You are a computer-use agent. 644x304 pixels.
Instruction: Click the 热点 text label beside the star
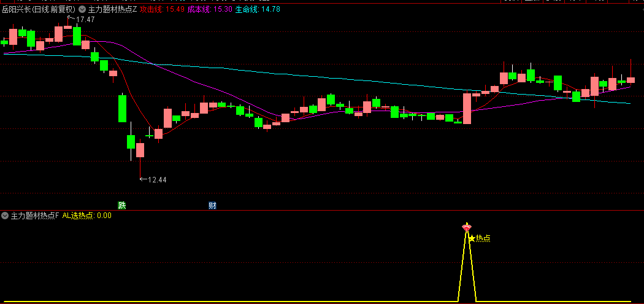click(x=483, y=238)
